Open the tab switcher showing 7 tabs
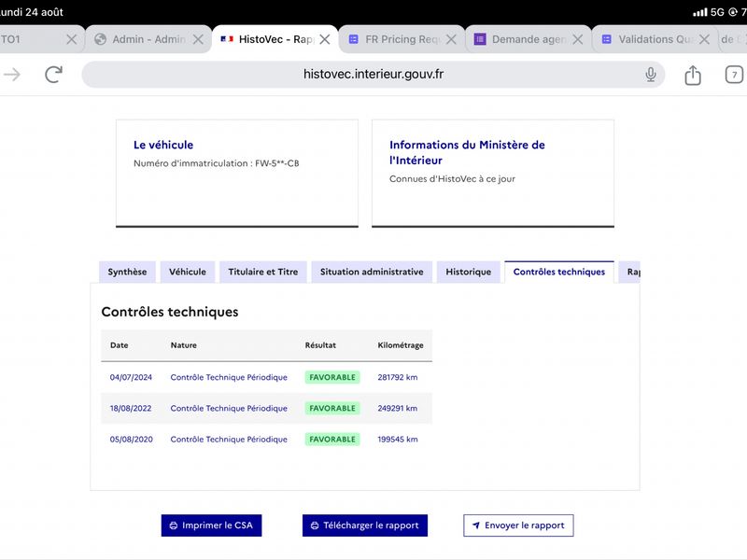The width and height of the screenshot is (747, 560). pos(734,75)
